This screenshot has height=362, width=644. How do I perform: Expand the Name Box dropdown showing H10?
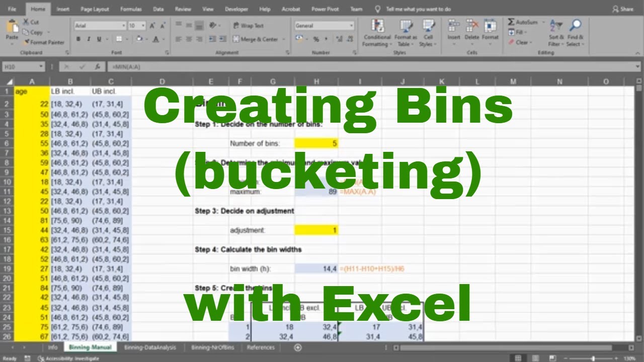coord(41,66)
